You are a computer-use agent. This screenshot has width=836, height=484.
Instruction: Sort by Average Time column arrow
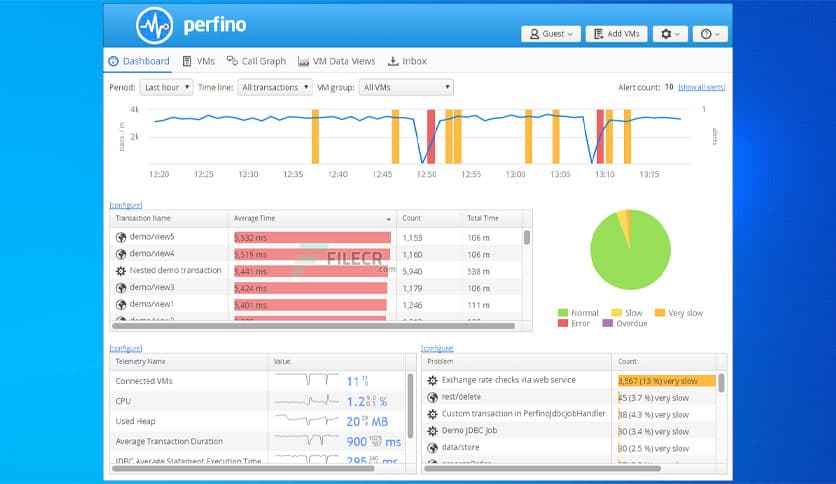click(389, 219)
